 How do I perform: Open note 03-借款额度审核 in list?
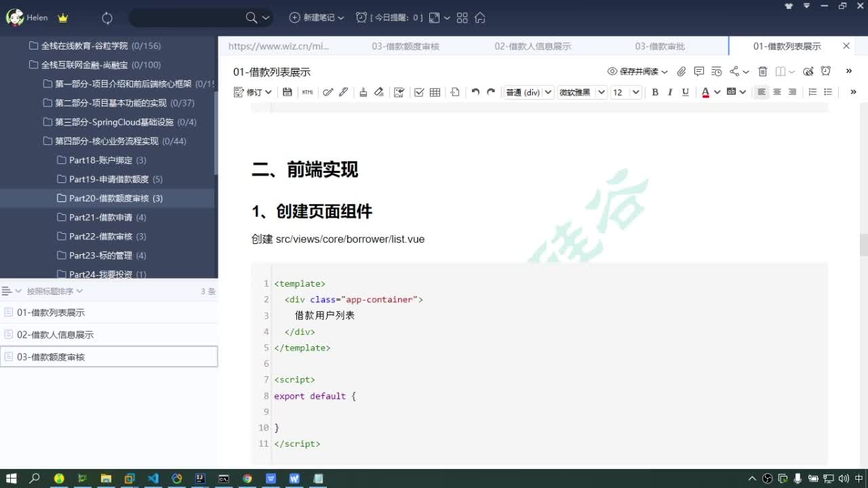pyautogui.click(x=109, y=357)
